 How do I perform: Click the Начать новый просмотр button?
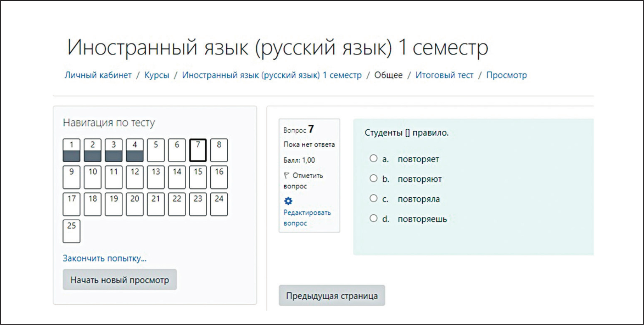119,280
